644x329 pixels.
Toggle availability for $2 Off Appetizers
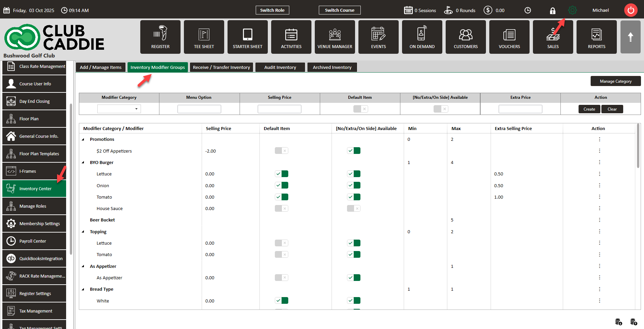[353, 151]
